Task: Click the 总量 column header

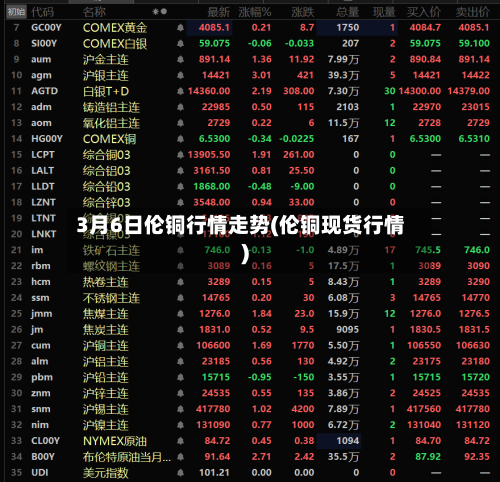Action: coord(347,12)
